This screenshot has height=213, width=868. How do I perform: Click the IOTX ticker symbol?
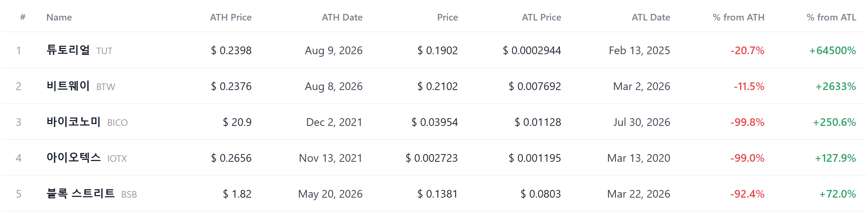[117, 158]
